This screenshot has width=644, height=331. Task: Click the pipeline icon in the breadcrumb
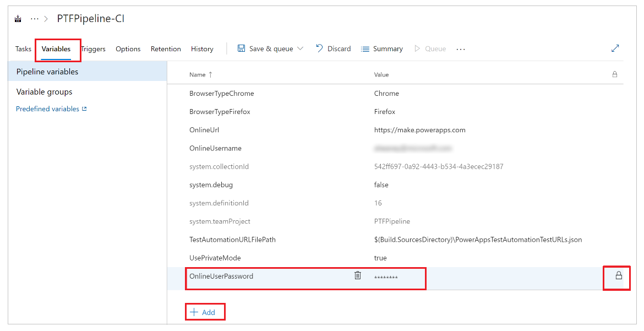(x=18, y=19)
